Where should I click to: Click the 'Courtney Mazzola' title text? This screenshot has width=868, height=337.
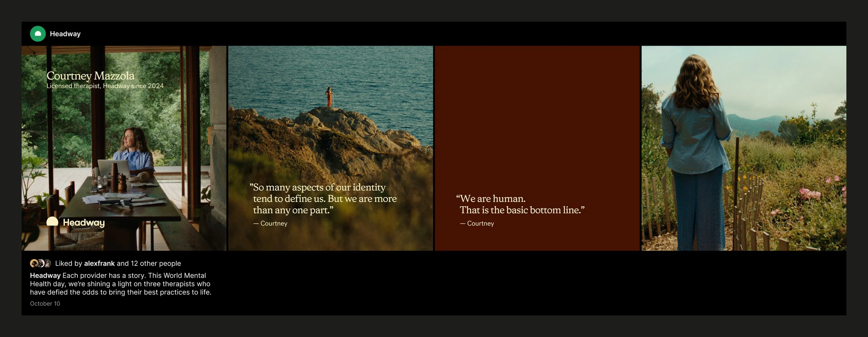[90, 75]
